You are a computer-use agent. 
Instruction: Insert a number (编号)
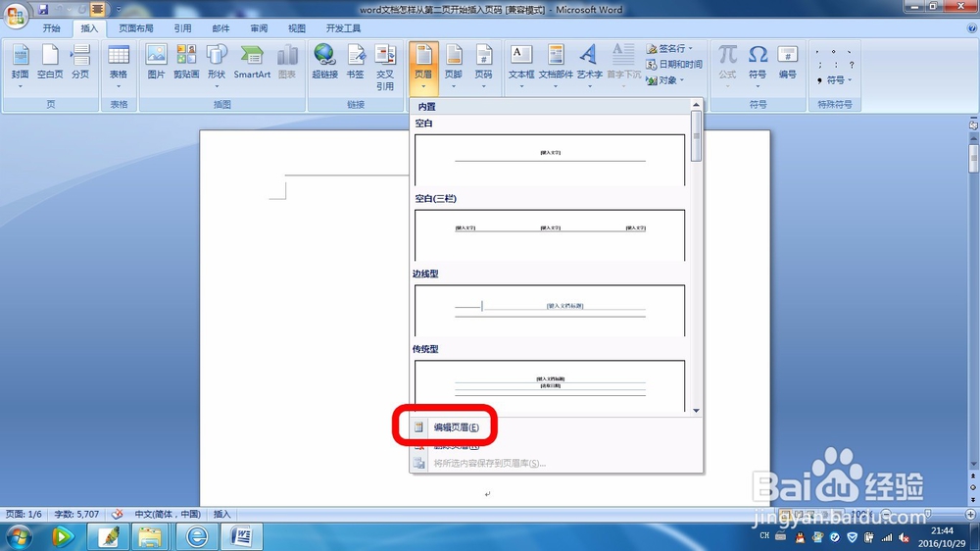tap(788, 63)
